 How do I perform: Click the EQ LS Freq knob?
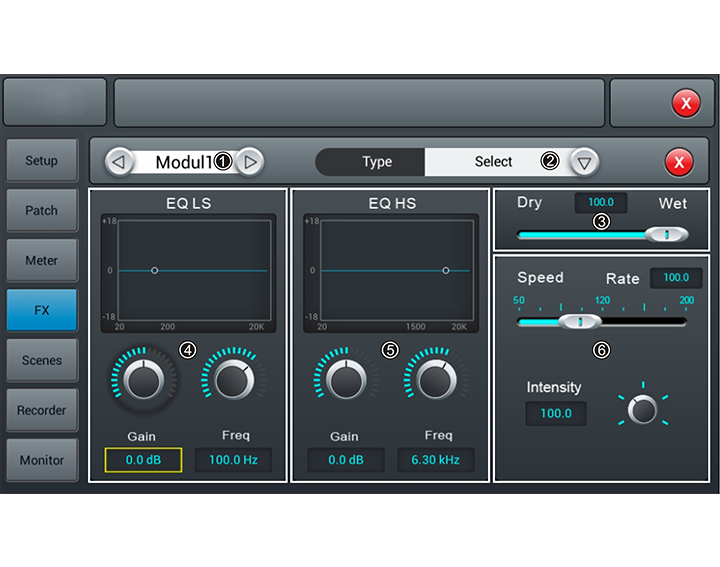[234, 380]
